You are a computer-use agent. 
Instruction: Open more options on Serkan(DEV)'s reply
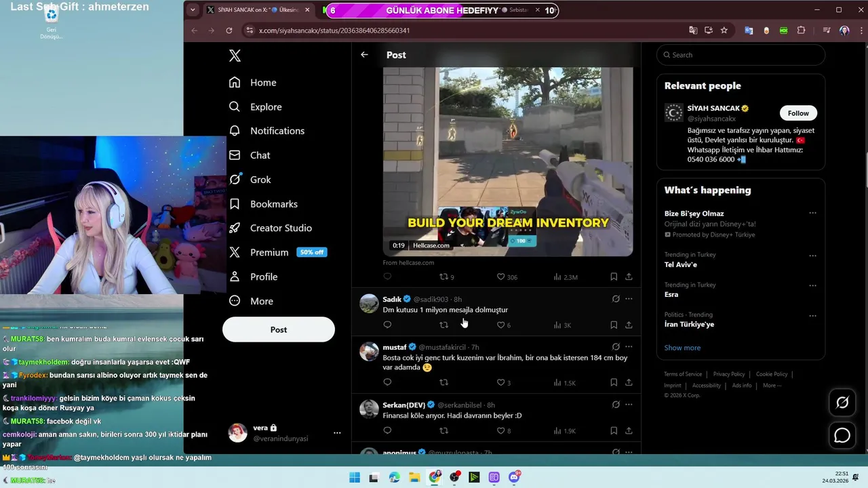[629, 405]
